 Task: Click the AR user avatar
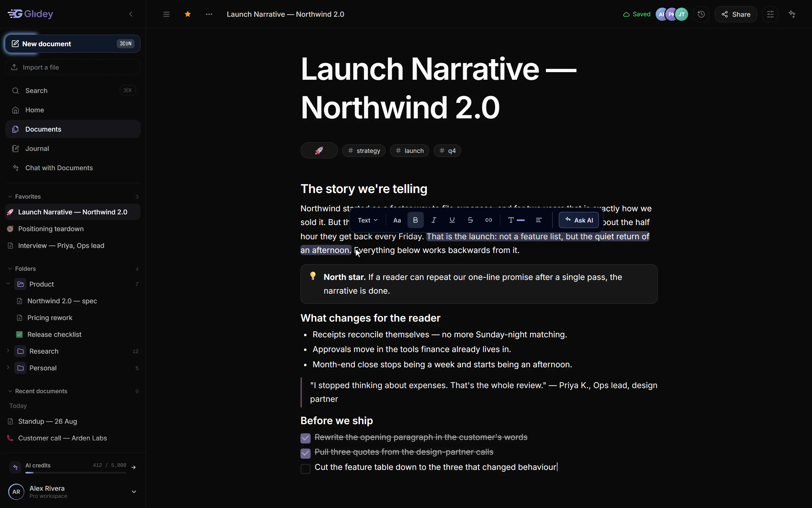[x=16, y=492]
